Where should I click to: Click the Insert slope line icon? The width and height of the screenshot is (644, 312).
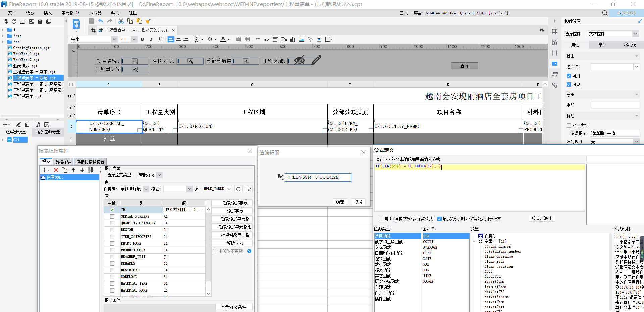tap(310, 39)
